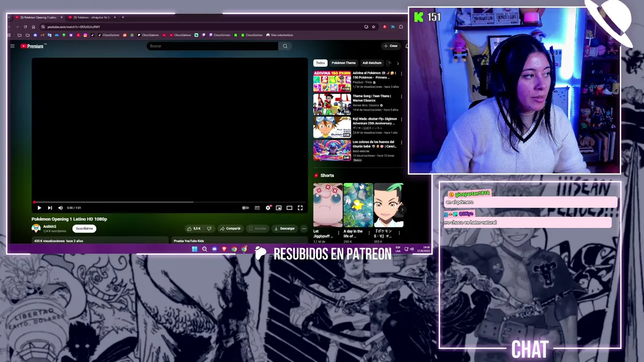Open browser extensions puzzle icon

tap(400, 27)
